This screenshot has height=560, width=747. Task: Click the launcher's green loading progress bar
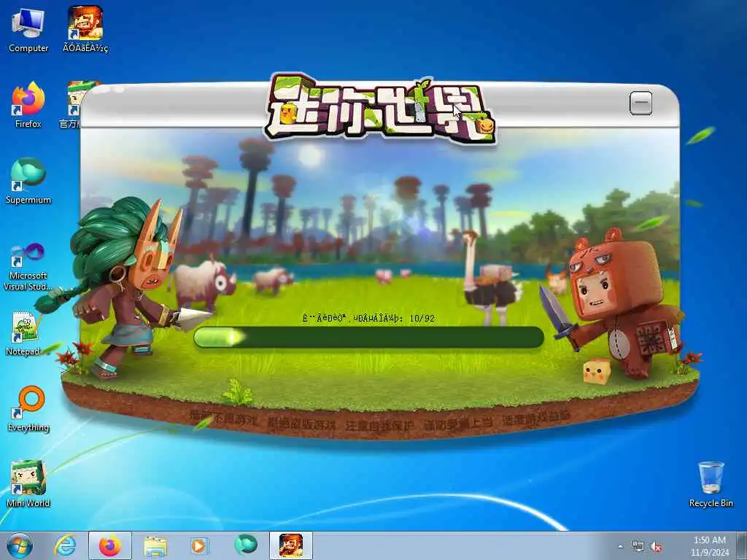pyautogui.click(x=368, y=337)
